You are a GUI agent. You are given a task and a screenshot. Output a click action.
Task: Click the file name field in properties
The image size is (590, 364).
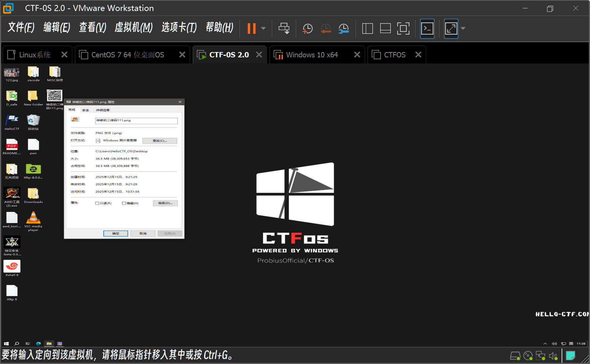coord(136,120)
